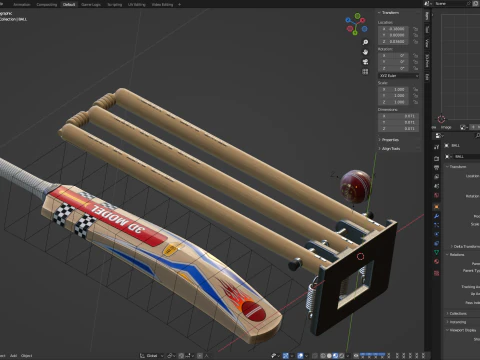Toggle snapping in viewport header

[181, 356]
